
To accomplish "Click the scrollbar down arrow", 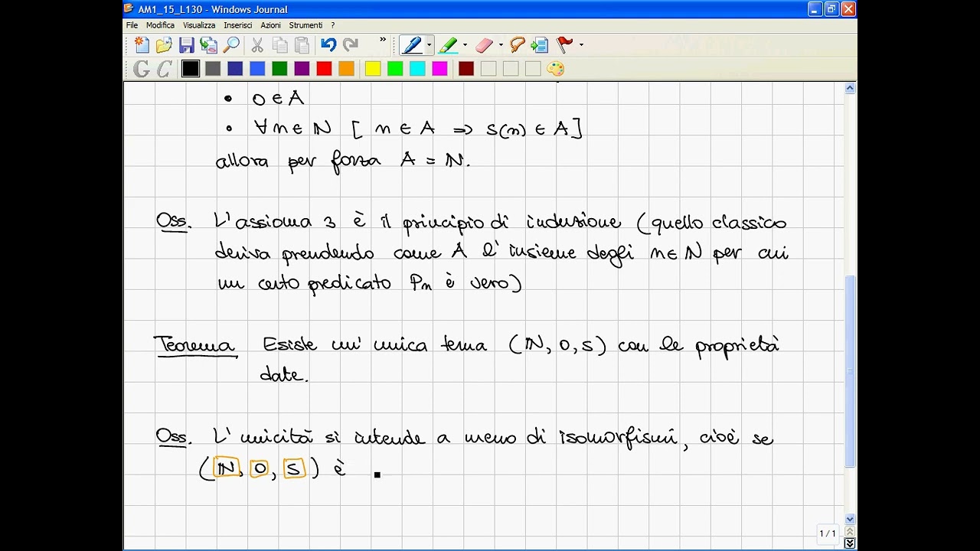I will click(x=850, y=520).
